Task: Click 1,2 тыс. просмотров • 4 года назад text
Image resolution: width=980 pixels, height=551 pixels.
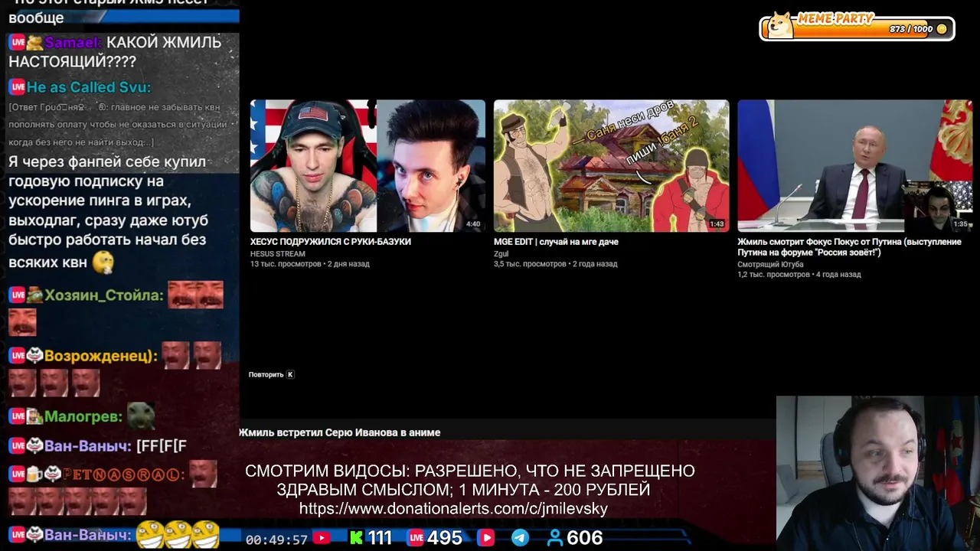Action: (x=799, y=275)
